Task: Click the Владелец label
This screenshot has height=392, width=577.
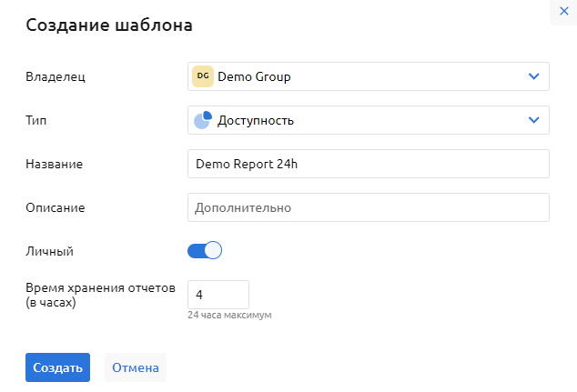Action: [56, 76]
